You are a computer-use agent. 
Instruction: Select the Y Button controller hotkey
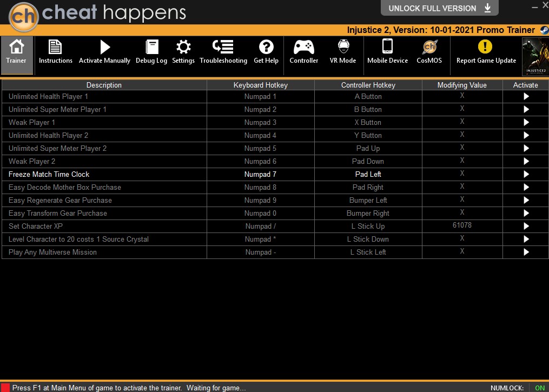[368, 136]
